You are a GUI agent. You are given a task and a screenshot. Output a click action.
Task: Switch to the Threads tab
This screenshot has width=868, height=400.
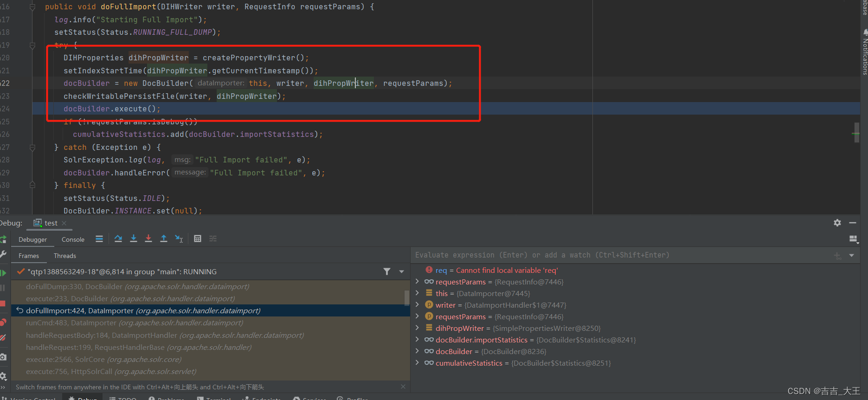(65, 256)
